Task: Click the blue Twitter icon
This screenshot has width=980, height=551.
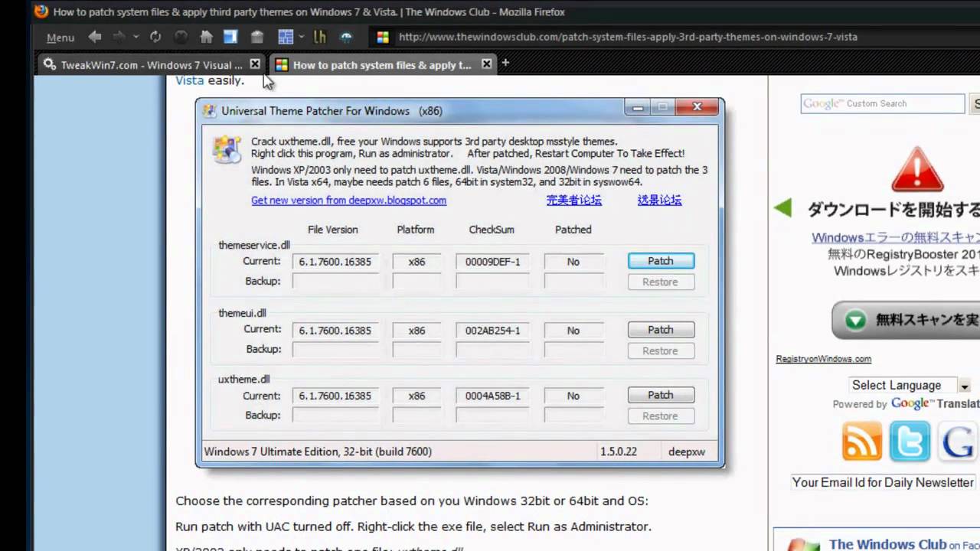Action: coord(910,441)
